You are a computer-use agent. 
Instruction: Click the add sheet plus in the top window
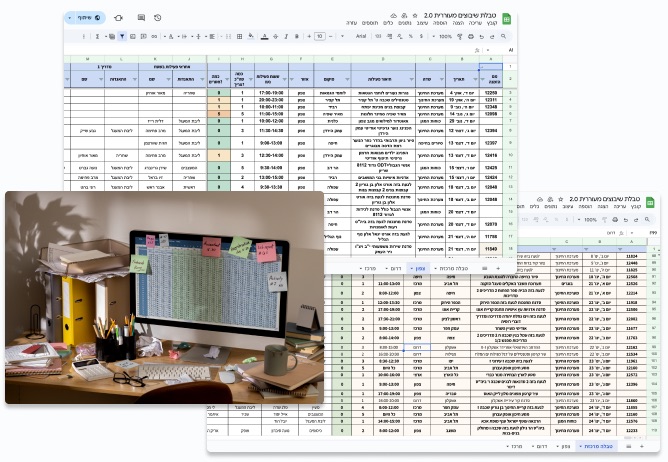coord(498,269)
